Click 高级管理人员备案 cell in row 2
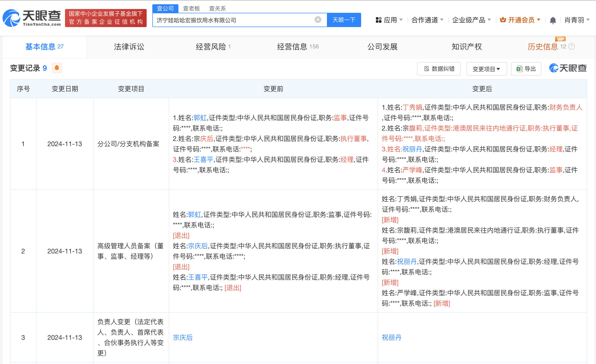Image resolution: width=596 pixels, height=364 pixels. [131, 251]
